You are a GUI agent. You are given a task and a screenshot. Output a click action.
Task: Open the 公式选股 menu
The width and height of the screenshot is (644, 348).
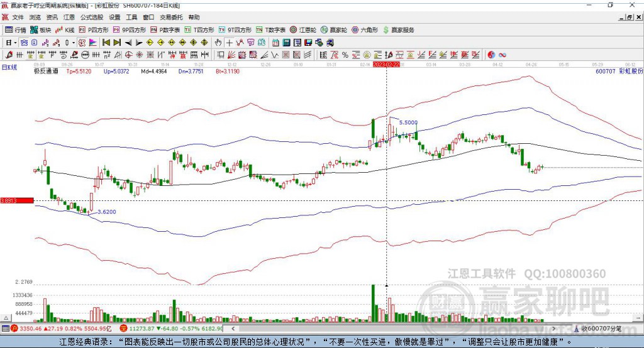tap(92, 17)
